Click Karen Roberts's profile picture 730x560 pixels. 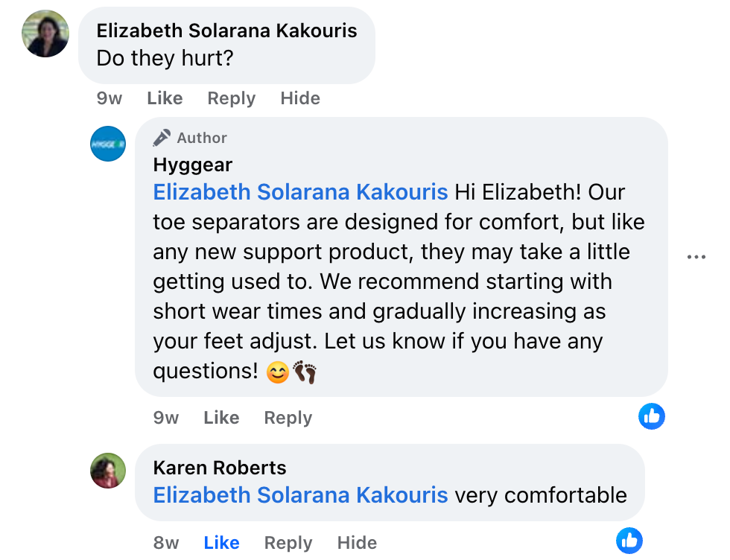tap(108, 471)
